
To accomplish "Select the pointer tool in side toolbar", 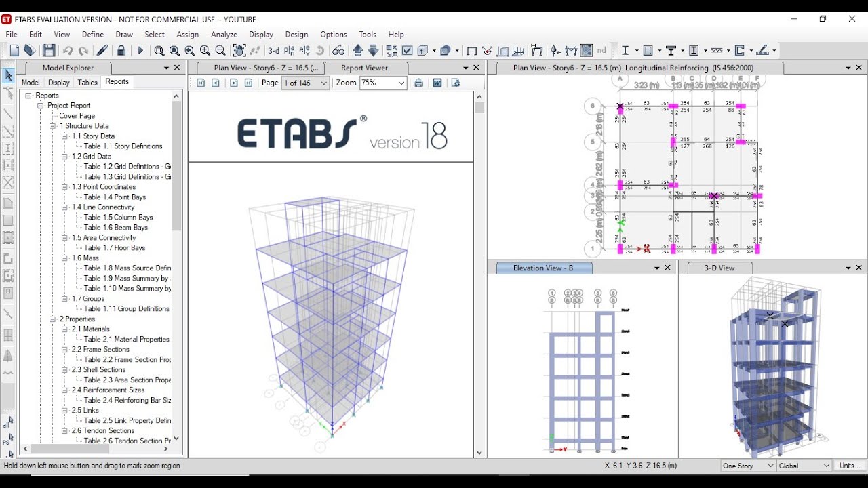I will [x=8, y=75].
